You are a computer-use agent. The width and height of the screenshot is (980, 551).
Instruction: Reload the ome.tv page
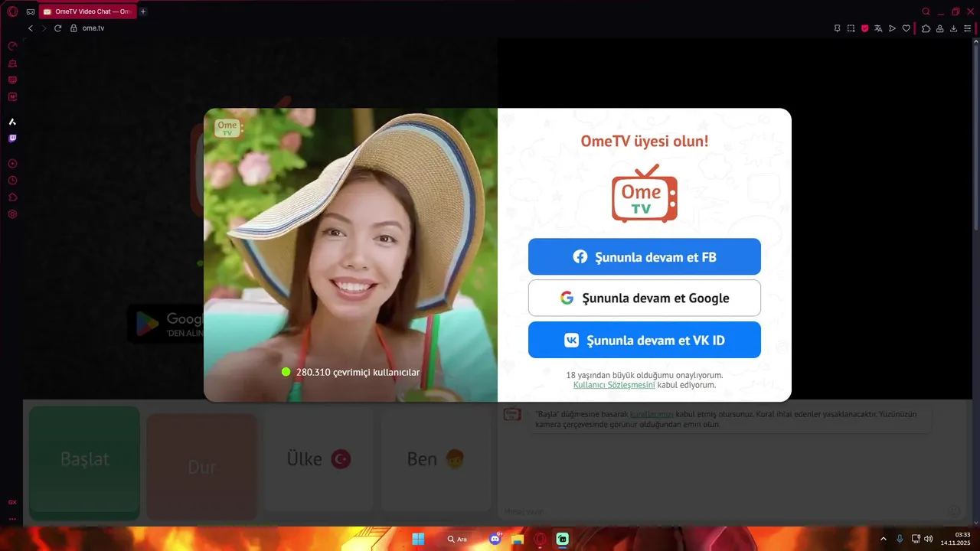[57, 28]
